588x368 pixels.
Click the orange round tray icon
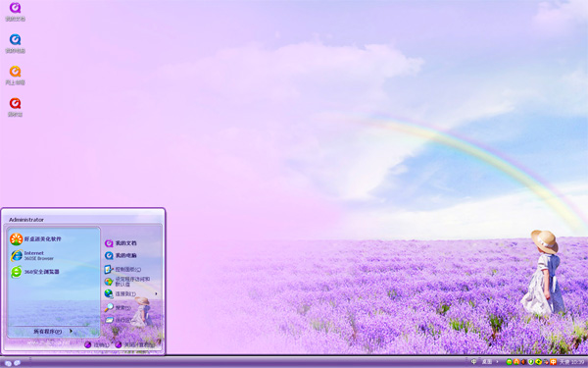point(516,362)
